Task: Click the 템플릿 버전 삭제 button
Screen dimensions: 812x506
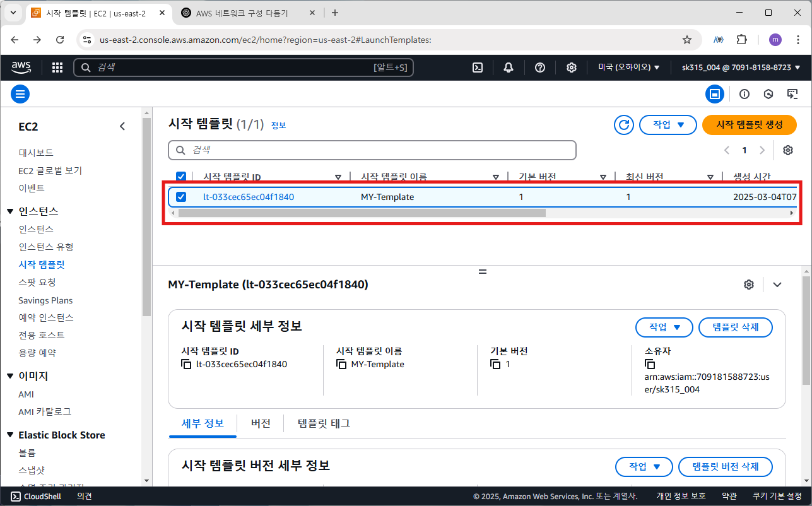Action: coord(726,467)
